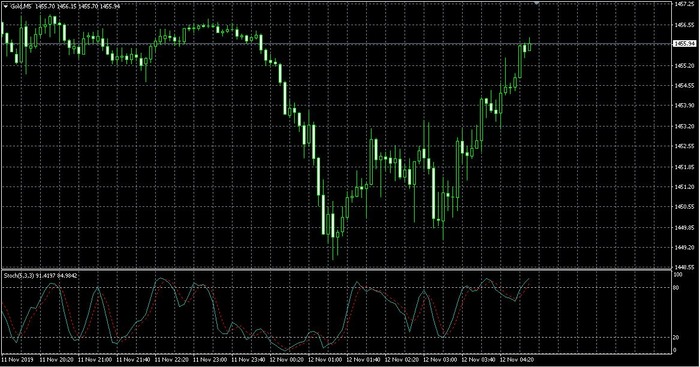700x367 pixels.
Task: Click the 1457.25 price axis label
Action: pos(684,4)
